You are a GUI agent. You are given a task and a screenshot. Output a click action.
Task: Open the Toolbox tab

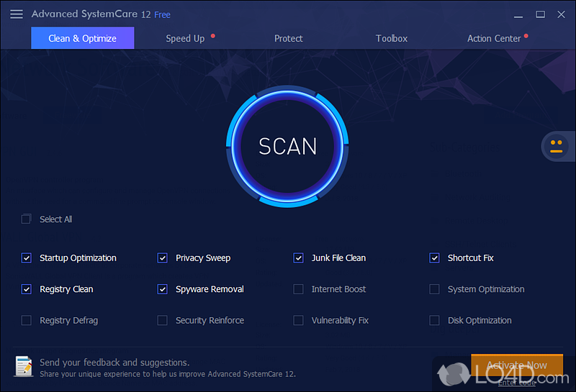(x=392, y=38)
